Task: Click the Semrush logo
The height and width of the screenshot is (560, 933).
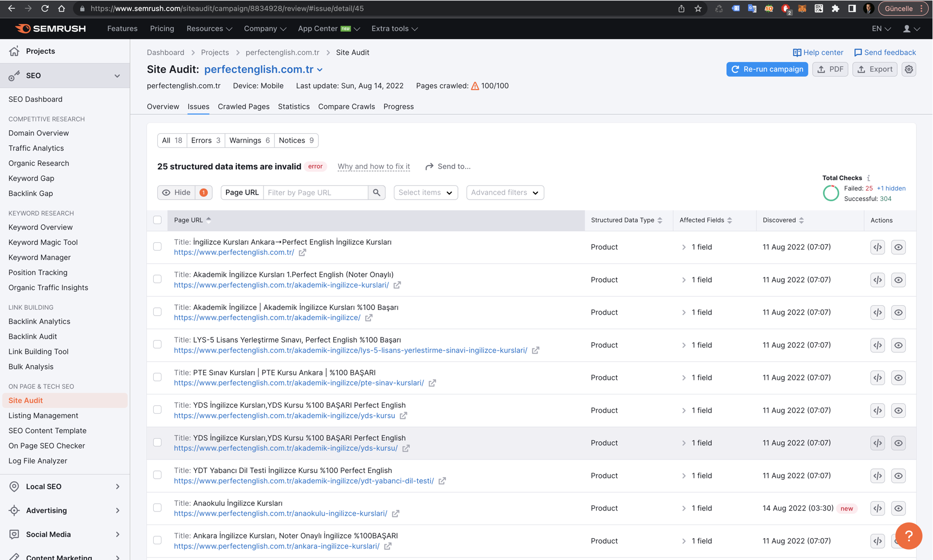Action: click(51, 29)
